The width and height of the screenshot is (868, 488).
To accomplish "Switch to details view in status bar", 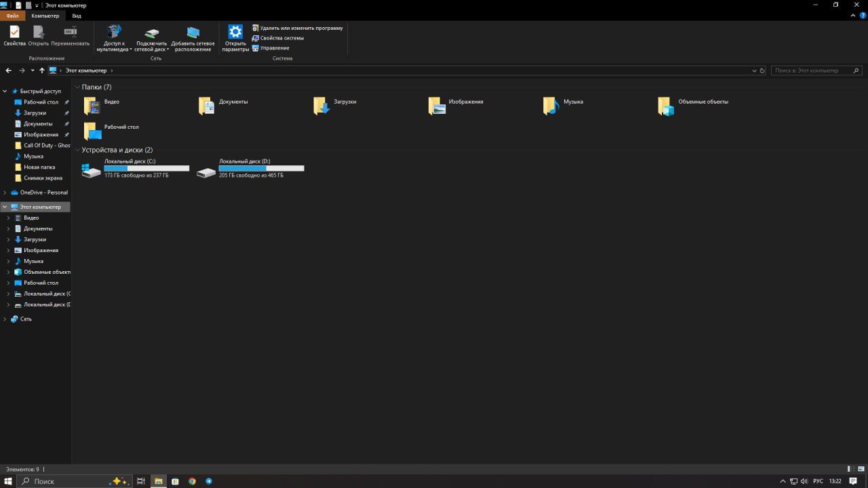I will click(851, 469).
